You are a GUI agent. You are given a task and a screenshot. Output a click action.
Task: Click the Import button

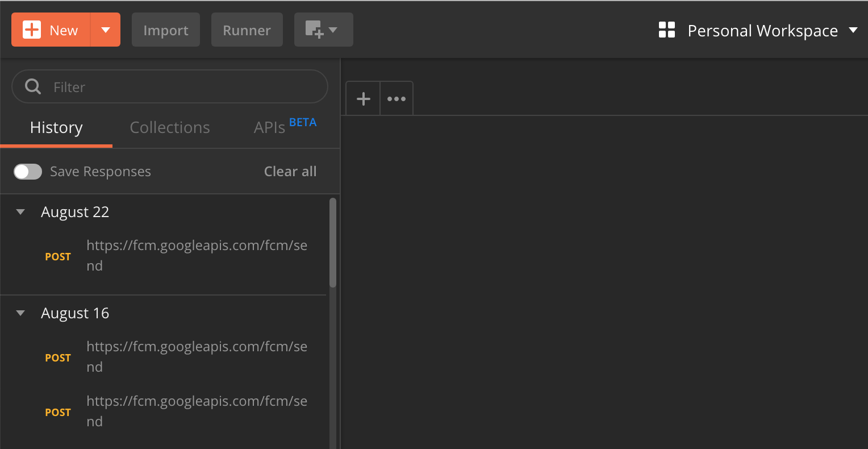coord(165,30)
